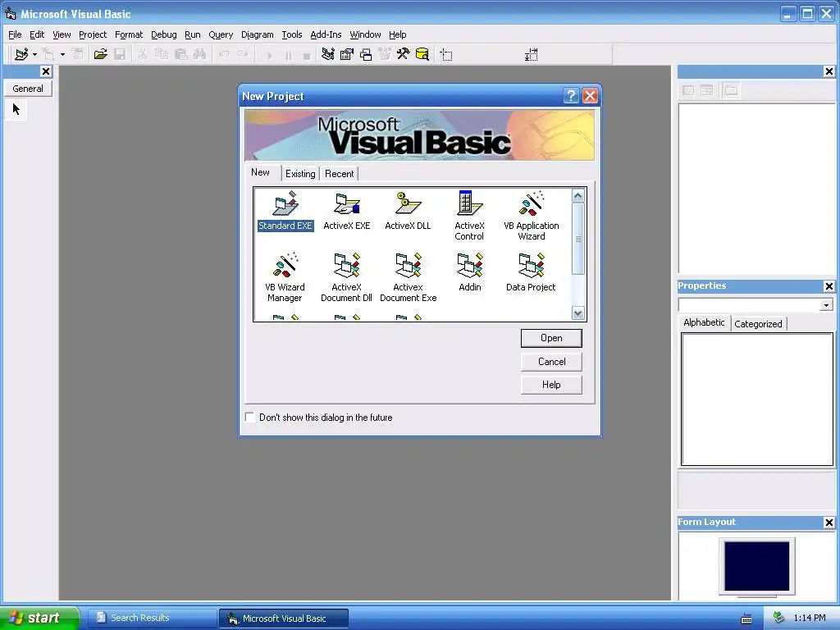Click the Save Project disk icon
Image resolution: width=840 pixels, height=630 pixels.
(x=120, y=54)
